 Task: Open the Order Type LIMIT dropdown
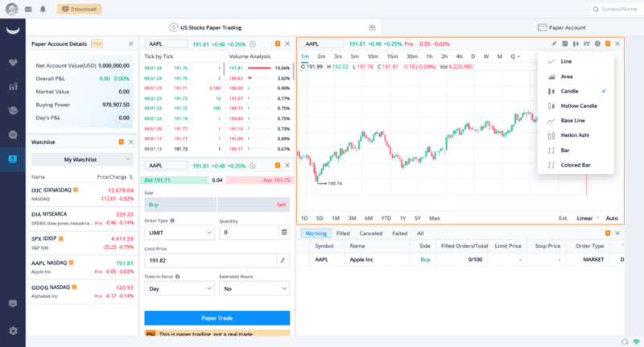tap(180, 233)
